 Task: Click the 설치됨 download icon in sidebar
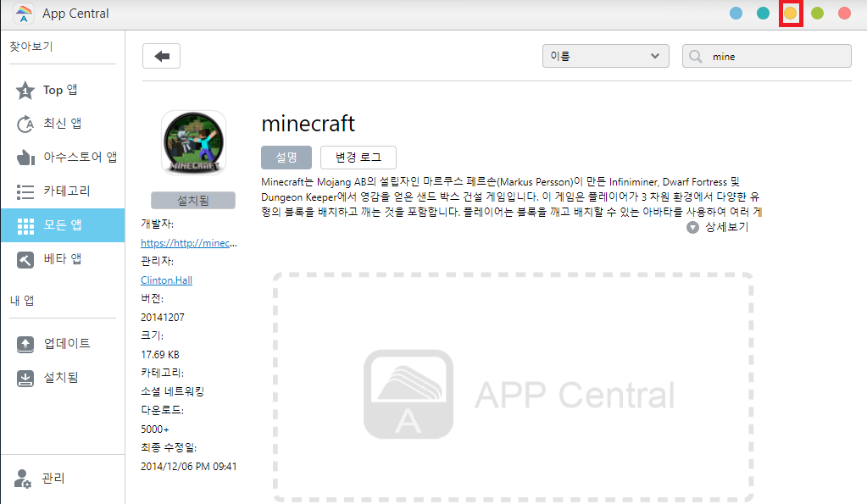pos(25,378)
